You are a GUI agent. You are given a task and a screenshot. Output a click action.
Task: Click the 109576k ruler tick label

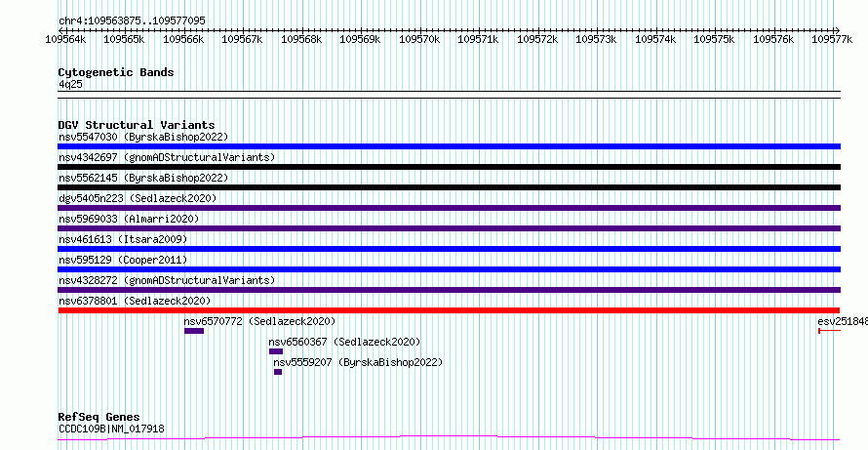[774, 39]
